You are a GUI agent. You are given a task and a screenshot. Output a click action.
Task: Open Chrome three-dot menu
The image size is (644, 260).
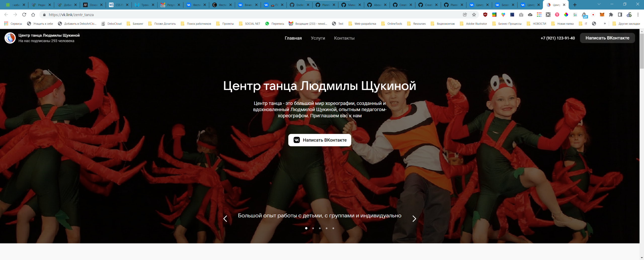[638, 15]
